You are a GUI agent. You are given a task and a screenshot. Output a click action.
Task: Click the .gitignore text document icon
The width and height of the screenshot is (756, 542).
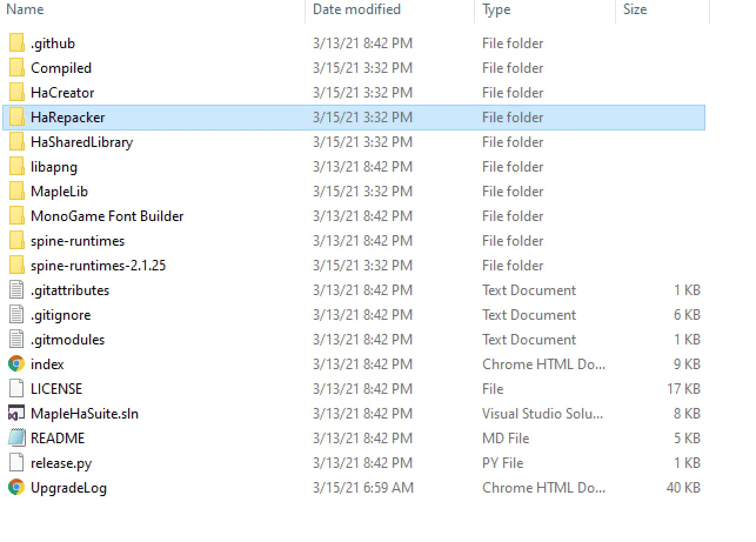click(17, 315)
